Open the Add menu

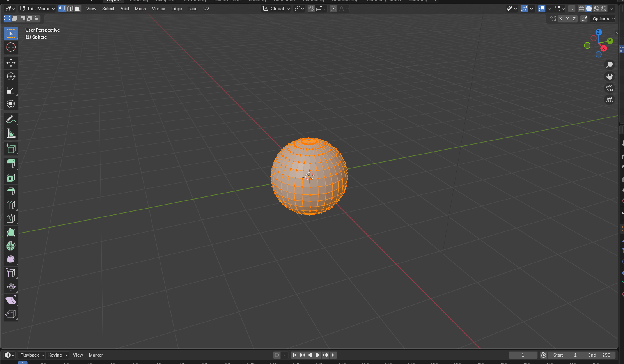(125, 9)
